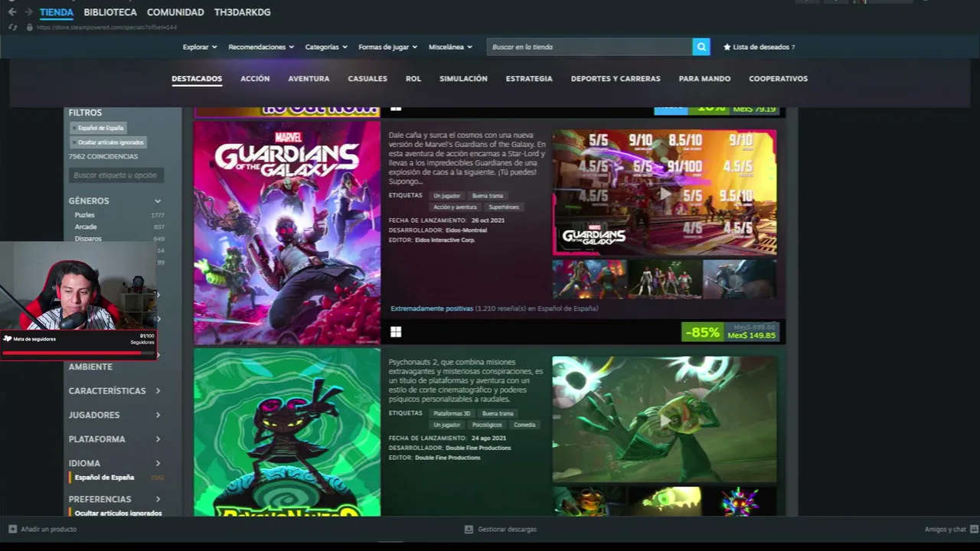Click the Un jugador tag under Guardians
Viewport: 980px width, 551px height.
click(447, 196)
